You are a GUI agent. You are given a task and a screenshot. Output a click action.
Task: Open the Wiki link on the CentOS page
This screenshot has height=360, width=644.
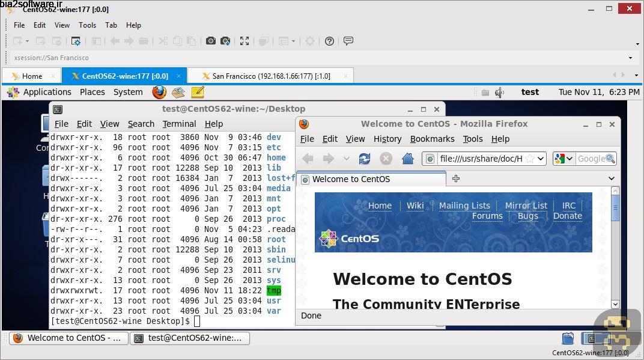coord(415,205)
